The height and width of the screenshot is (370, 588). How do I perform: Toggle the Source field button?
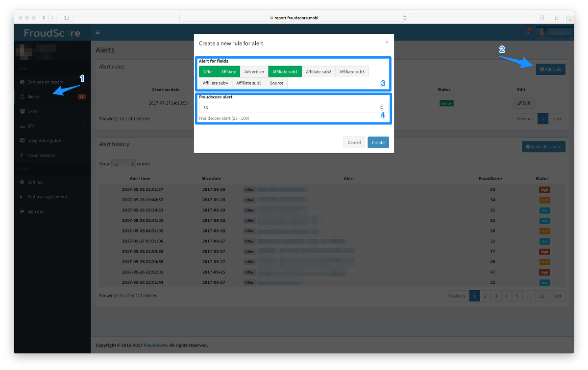tap(276, 83)
